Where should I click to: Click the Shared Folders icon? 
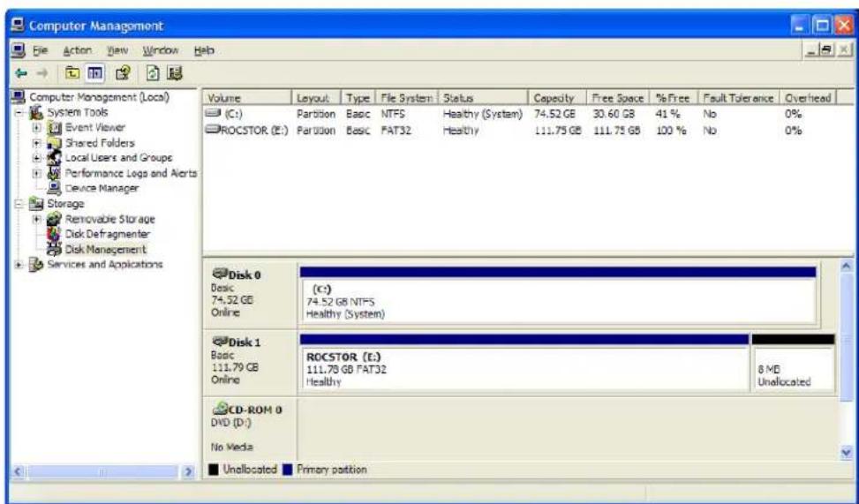(54, 143)
